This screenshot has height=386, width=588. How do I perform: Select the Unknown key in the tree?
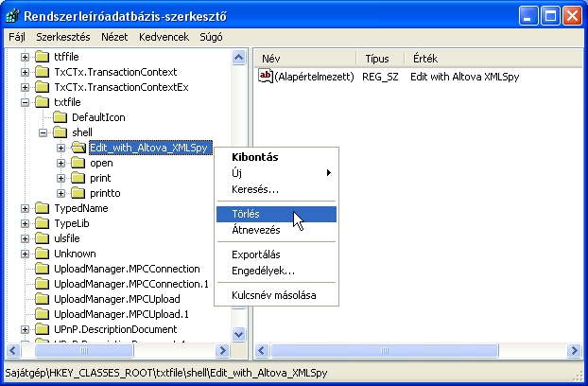click(74, 254)
